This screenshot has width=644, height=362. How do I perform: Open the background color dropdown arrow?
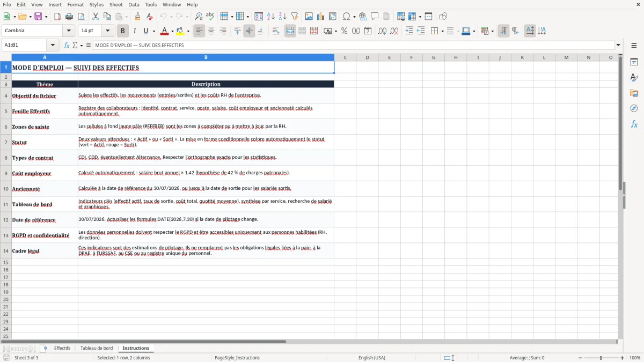point(188,31)
